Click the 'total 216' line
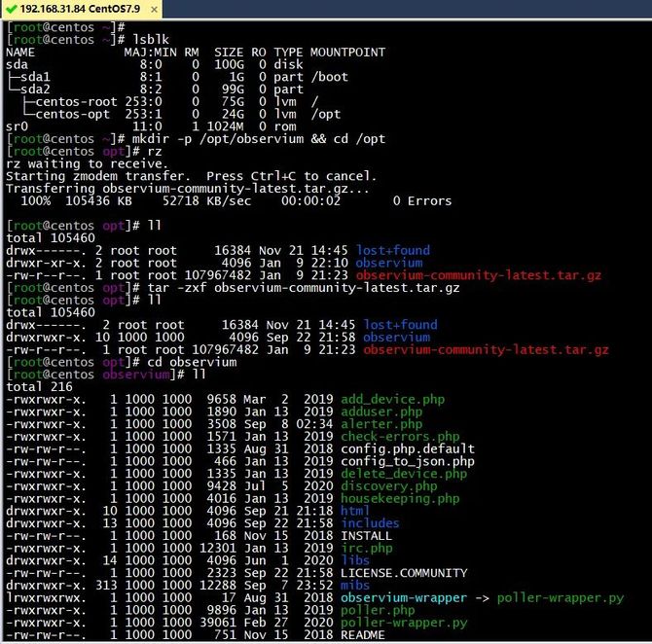 (x=39, y=387)
